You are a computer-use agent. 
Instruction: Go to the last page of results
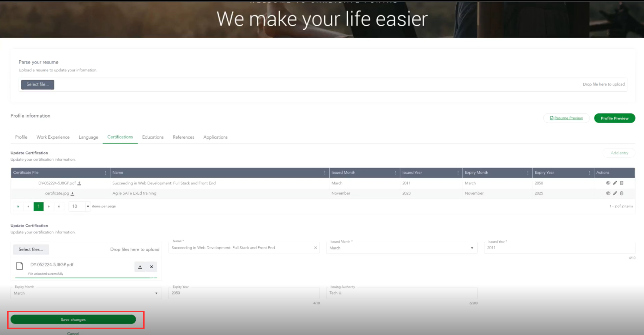tap(59, 206)
